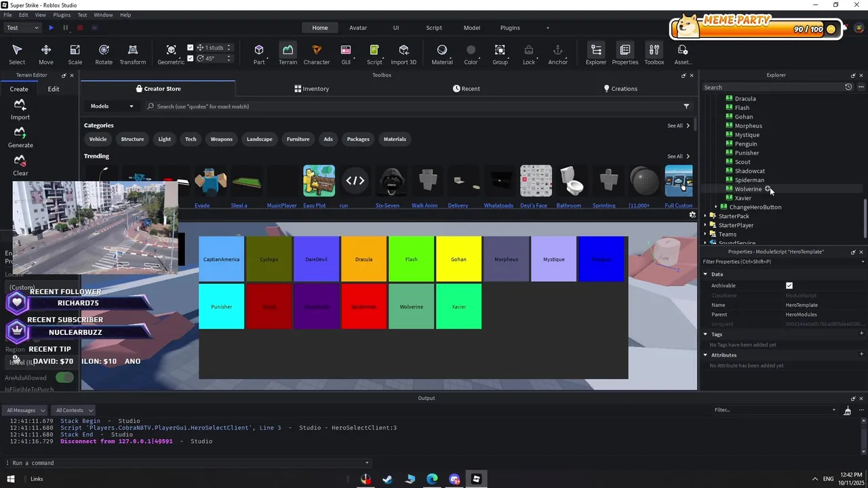Collapse the Data properties section
Screen dimensions: 868x488
click(x=705, y=274)
